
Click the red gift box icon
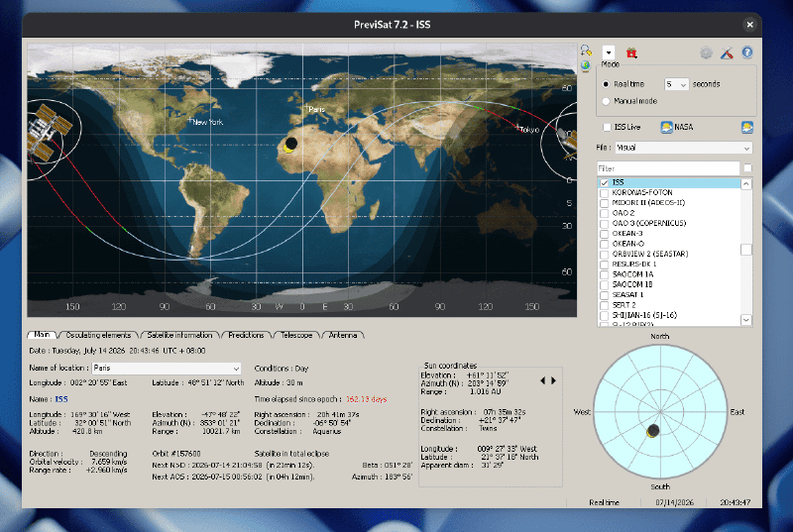631,53
